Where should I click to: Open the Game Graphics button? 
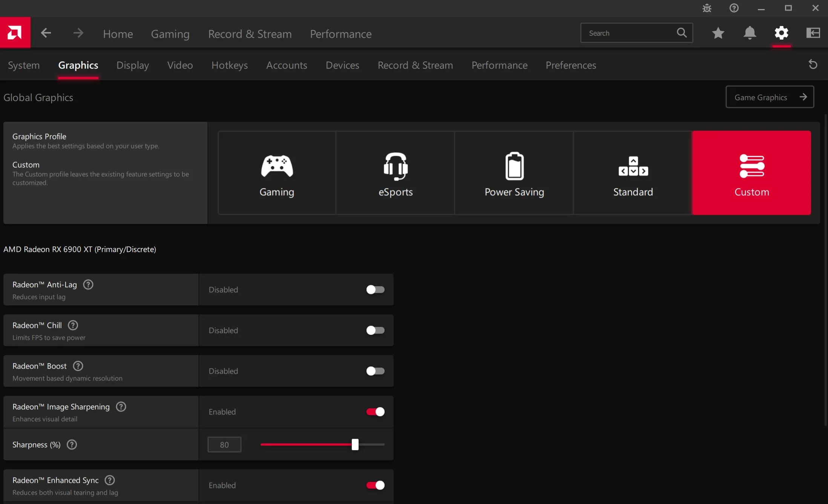770,97
